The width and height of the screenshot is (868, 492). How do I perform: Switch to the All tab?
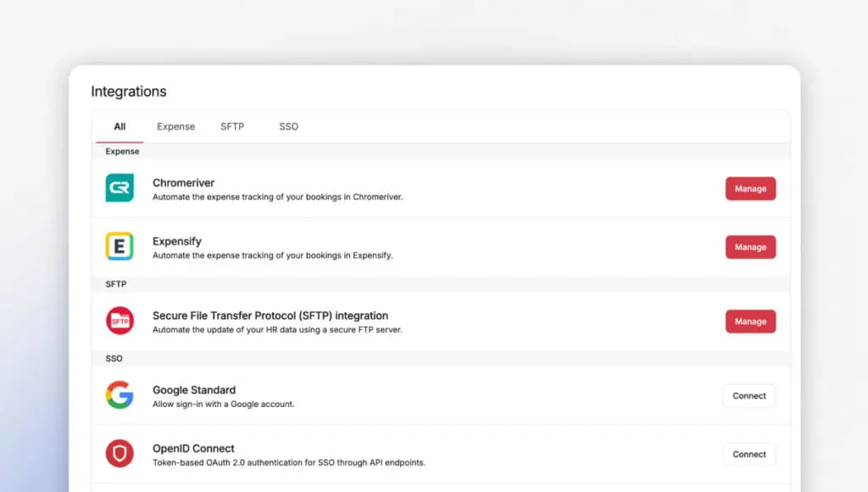click(x=120, y=126)
